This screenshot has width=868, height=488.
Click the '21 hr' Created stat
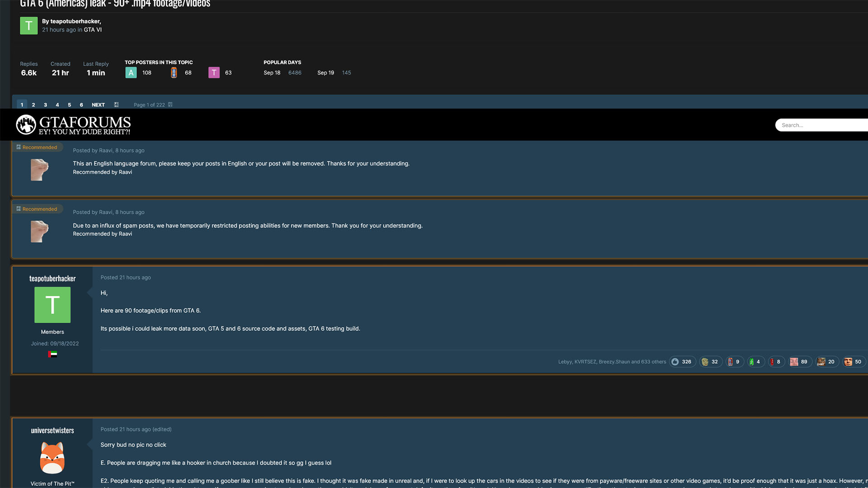coord(60,73)
